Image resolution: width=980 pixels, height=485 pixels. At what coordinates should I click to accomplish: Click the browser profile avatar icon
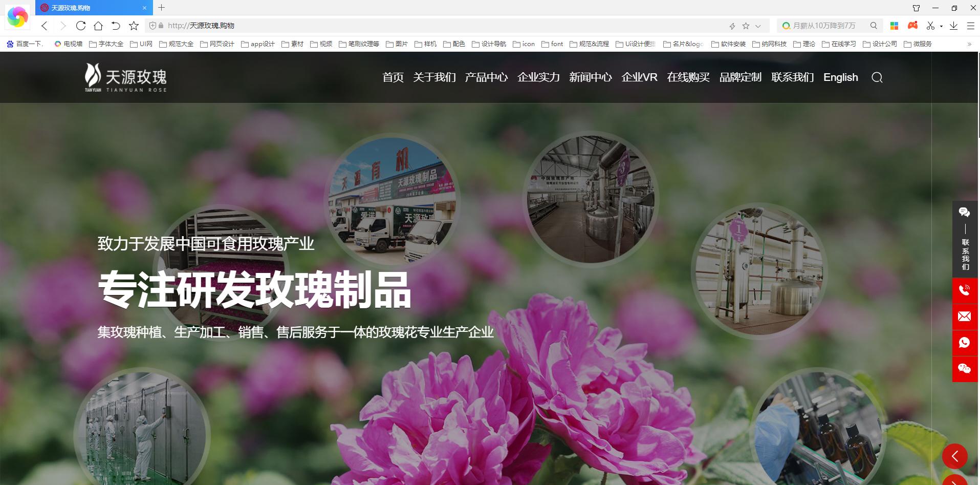pyautogui.click(x=17, y=17)
